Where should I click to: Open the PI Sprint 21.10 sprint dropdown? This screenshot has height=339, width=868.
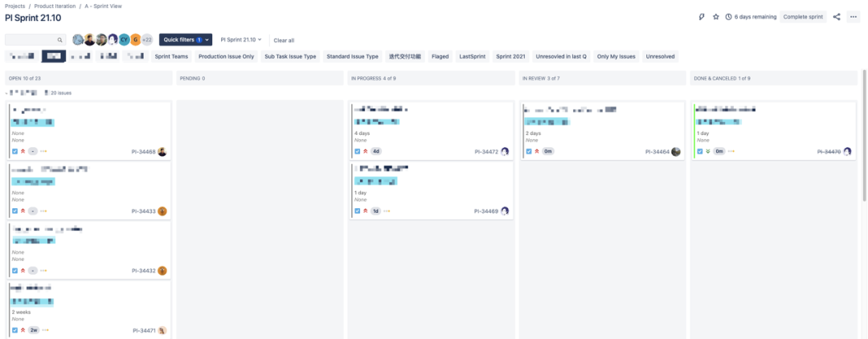click(x=241, y=39)
